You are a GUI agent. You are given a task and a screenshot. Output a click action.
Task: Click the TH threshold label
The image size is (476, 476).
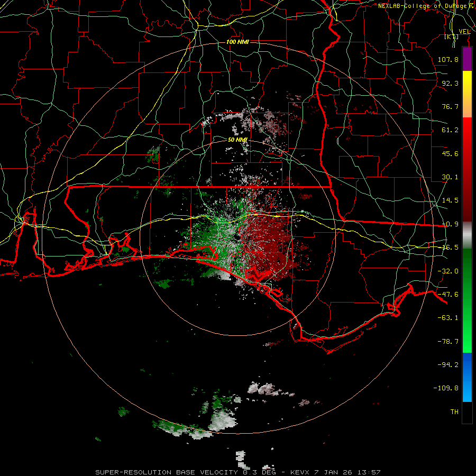pos(454,412)
